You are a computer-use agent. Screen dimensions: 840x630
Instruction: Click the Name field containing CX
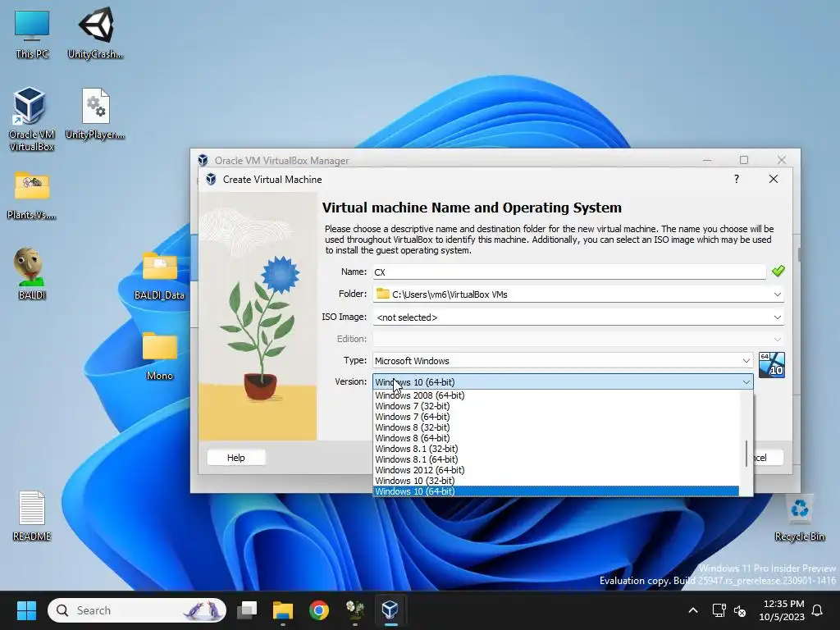pyautogui.click(x=569, y=272)
